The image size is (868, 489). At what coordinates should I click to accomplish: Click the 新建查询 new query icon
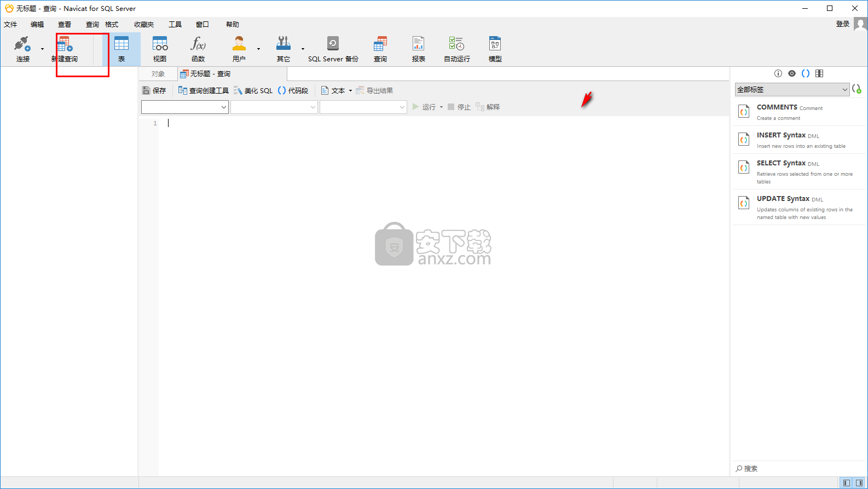click(65, 49)
